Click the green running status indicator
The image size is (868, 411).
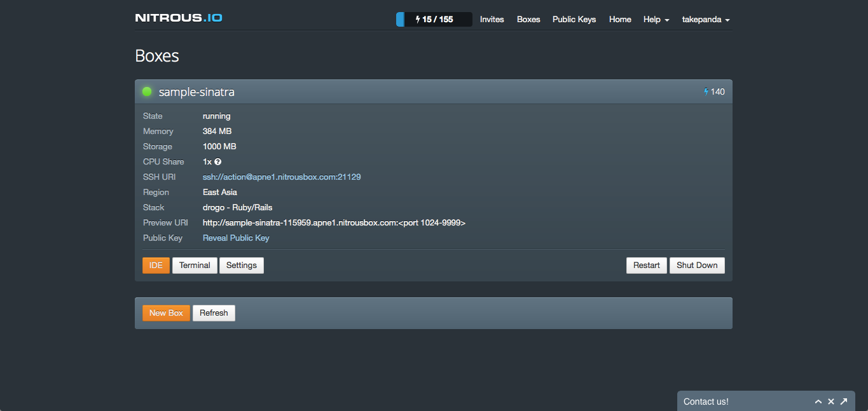[147, 91]
